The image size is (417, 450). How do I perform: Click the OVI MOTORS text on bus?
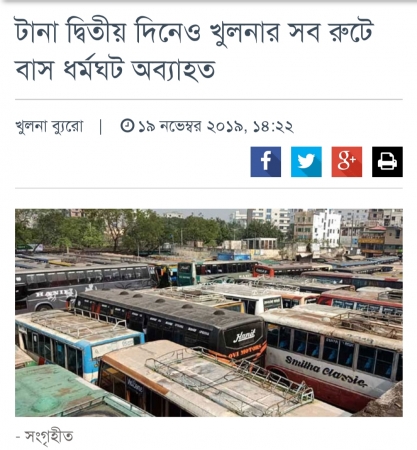[245, 353]
